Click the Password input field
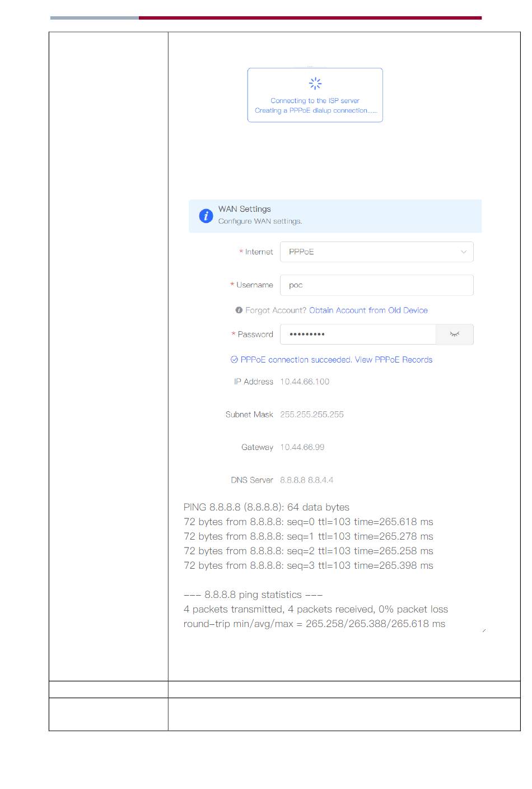This screenshot has height=789, width=532. point(358,335)
